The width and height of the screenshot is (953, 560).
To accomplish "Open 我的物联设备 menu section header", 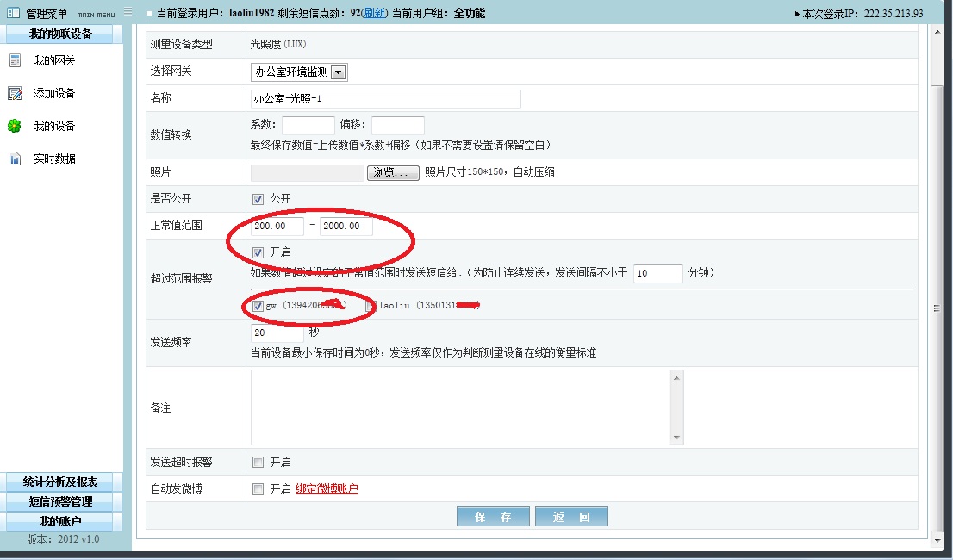I will click(62, 34).
